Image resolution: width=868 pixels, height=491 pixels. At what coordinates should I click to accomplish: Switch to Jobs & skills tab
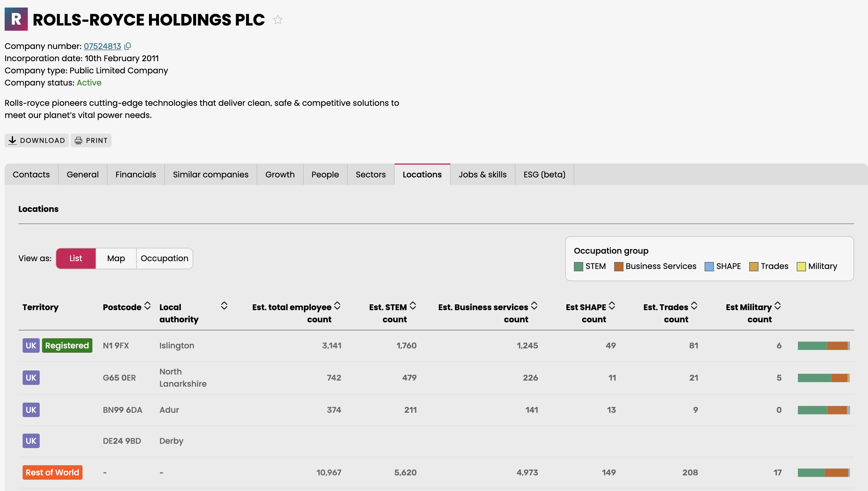click(483, 174)
